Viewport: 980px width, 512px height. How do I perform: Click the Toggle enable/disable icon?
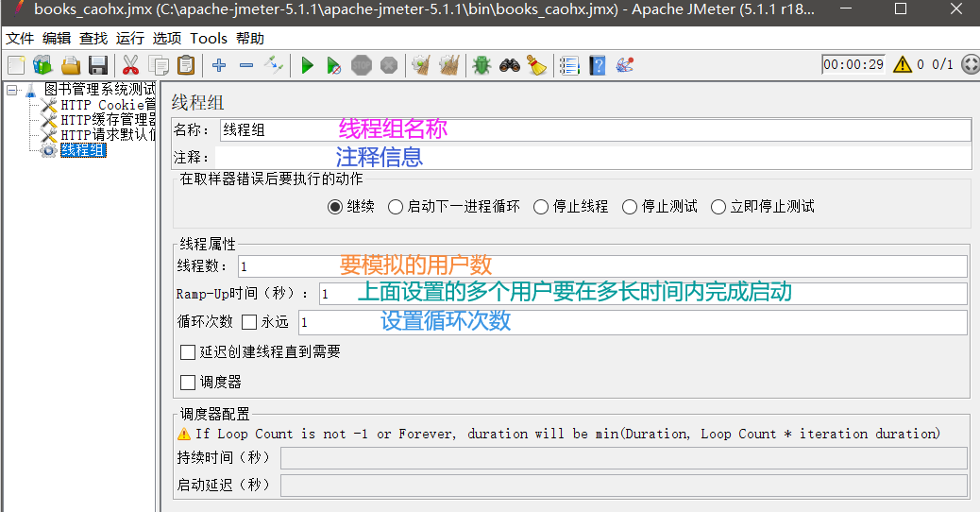coord(274,65)
